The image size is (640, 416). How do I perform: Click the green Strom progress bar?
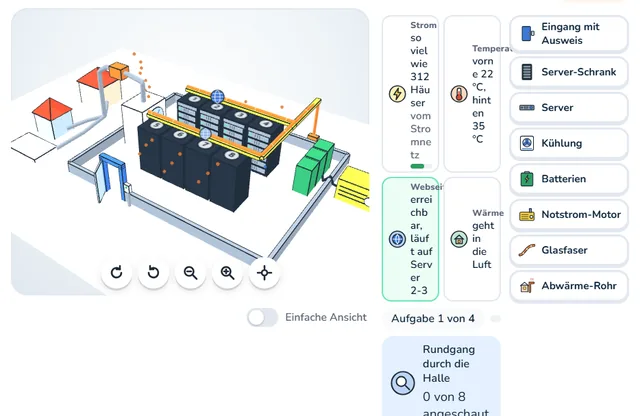coord(420,166)
